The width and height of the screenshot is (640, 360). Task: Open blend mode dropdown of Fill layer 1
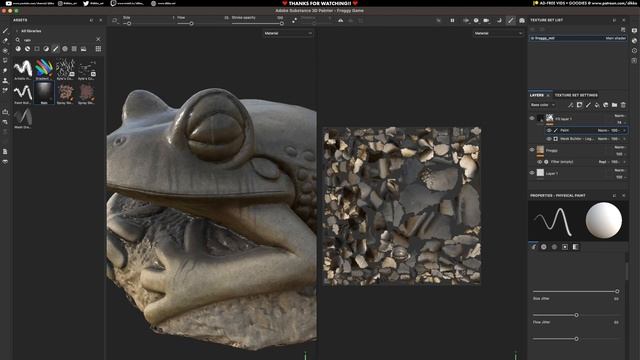(620, 116)
